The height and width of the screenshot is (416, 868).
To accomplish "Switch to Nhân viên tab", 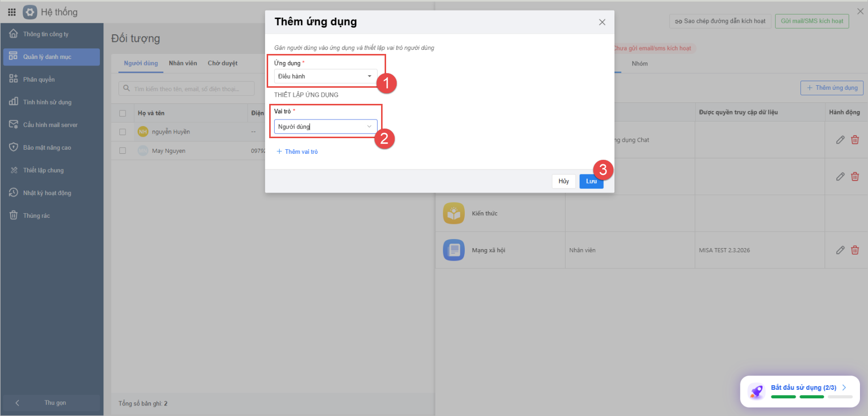I will coord(183,64).
